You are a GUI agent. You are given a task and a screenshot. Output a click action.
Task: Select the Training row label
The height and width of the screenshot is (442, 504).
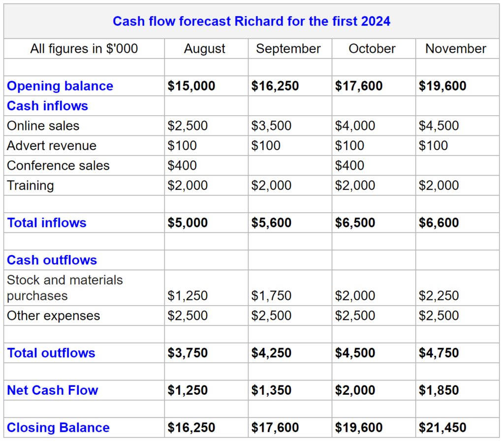tap(31, 186)
